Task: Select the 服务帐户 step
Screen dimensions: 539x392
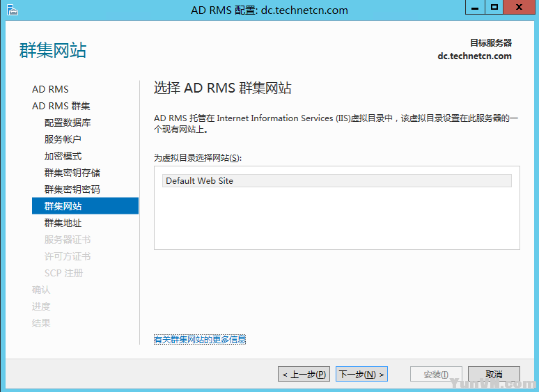Action: coord(63,139)
